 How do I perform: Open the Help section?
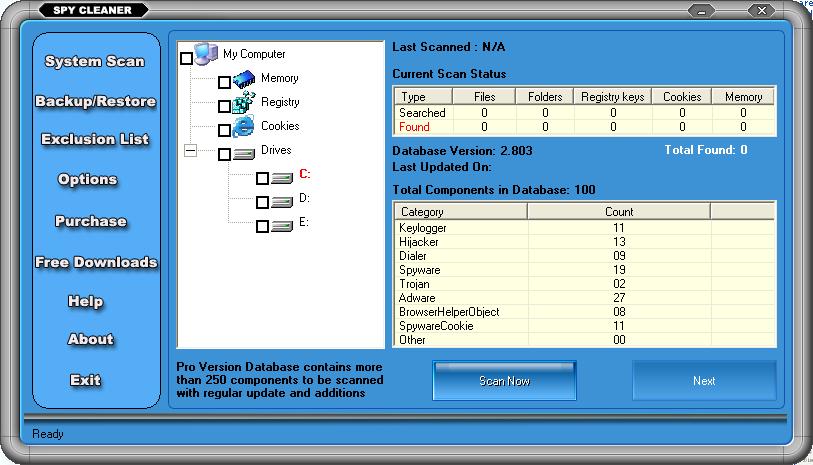pos(86,302)
